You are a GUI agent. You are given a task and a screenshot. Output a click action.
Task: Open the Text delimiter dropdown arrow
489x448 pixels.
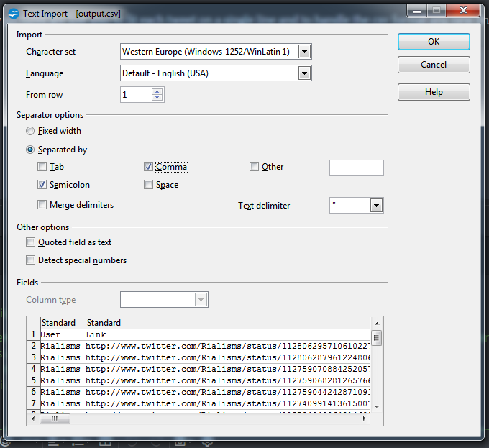[x=376, y=206]
